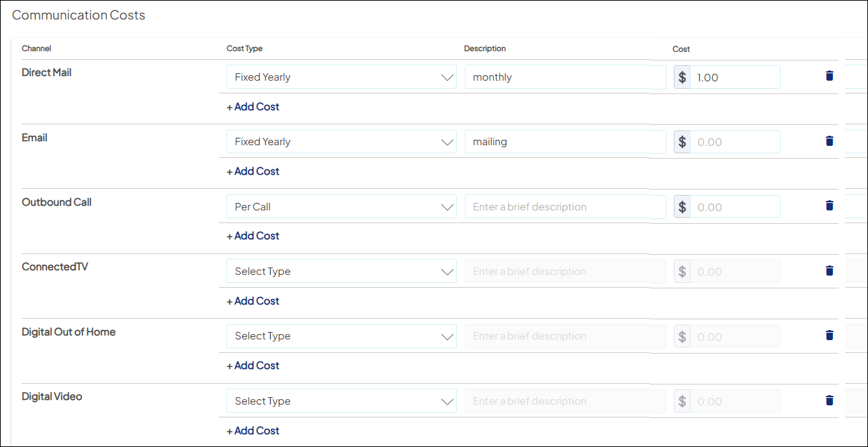Click Add Cost under Outbound Call
This screenshot has height=447, width=868.
click(x=253, y=236)
